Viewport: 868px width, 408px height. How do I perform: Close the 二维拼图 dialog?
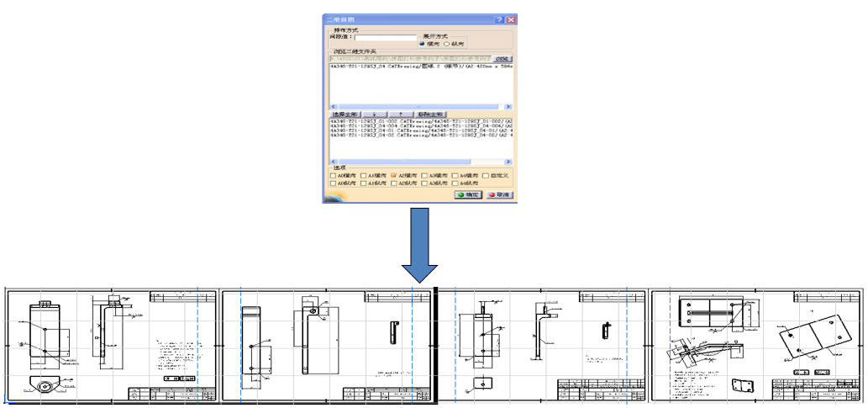click(510, 19)
